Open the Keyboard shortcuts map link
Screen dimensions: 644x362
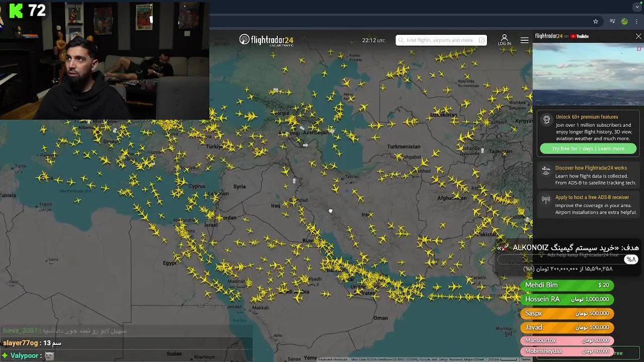pyautogui.click(x=333, y=359)
